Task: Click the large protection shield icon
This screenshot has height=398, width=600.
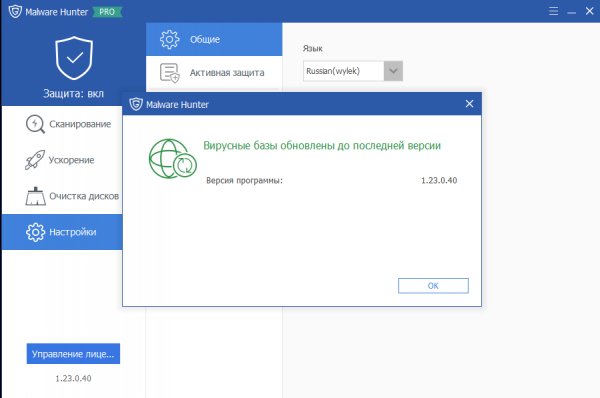Action: tap(74, 58)
